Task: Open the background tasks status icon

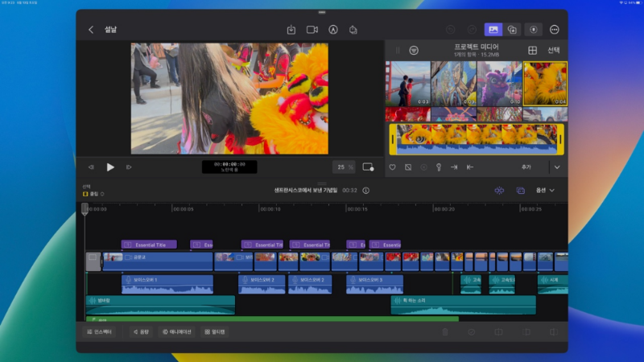Action: click(534, 30)
